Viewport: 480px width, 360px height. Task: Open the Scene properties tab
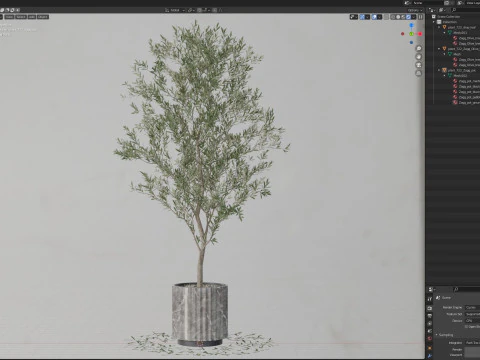coord(430,331)
